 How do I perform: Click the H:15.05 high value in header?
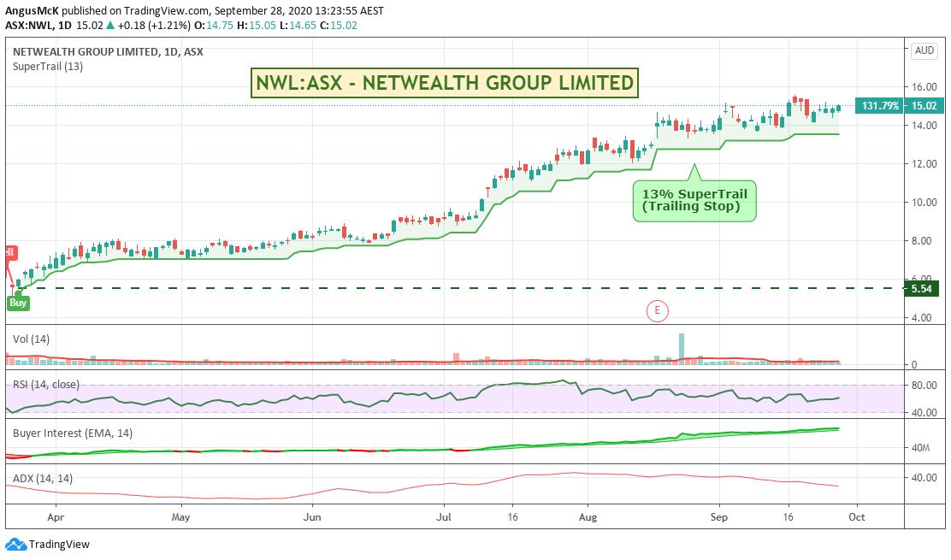[x=258, y=26]
